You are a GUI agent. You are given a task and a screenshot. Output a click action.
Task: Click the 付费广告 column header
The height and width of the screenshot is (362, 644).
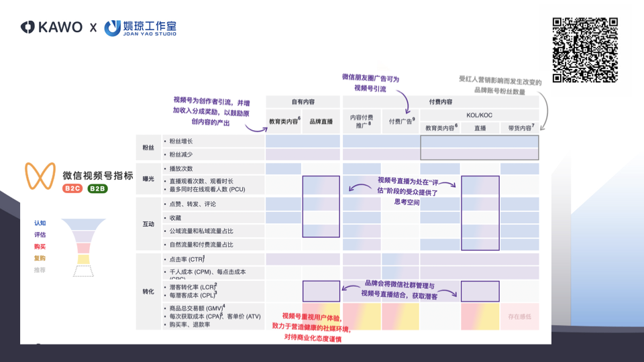tap(401, 121)
